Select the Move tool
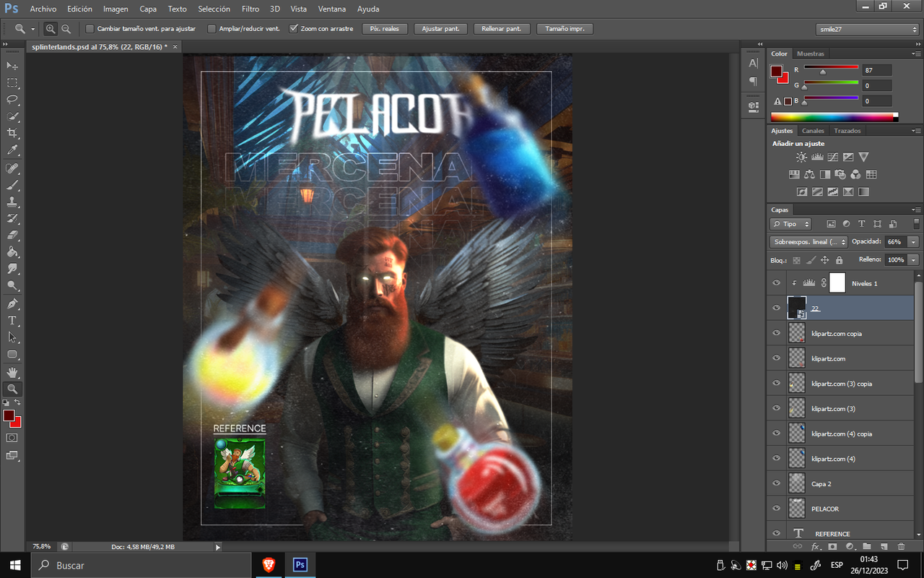Viewport: 924px width, 578px height. pos(12,66)
